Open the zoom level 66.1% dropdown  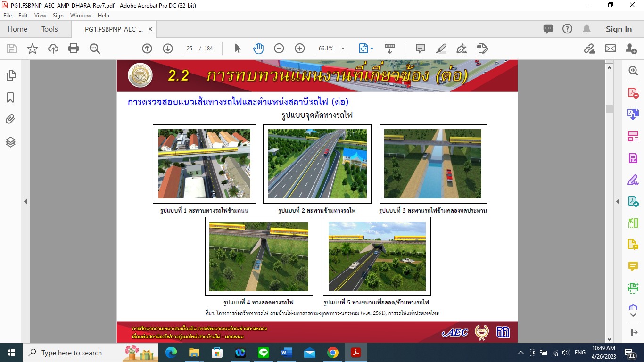(x=343, y=49)
